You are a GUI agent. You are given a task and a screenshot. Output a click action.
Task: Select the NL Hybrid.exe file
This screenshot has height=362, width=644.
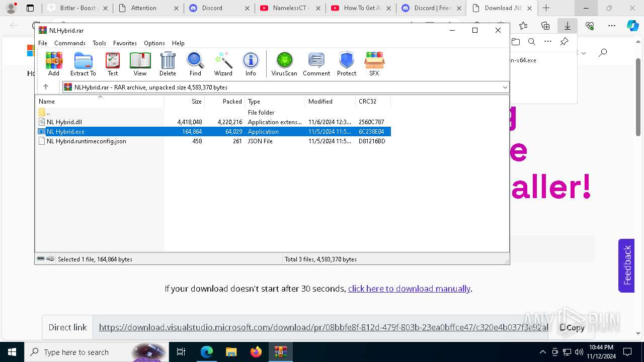coord(213,132)
